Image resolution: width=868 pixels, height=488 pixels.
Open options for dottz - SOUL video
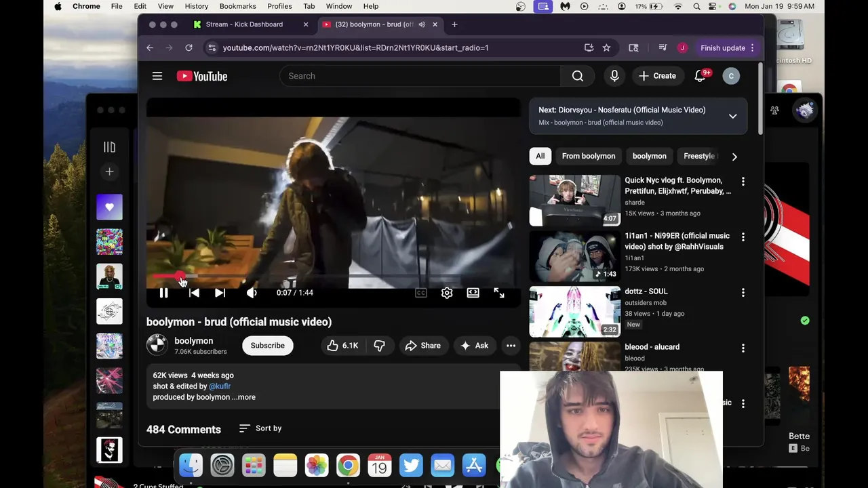pyautogui.click(x=743, y=293)
